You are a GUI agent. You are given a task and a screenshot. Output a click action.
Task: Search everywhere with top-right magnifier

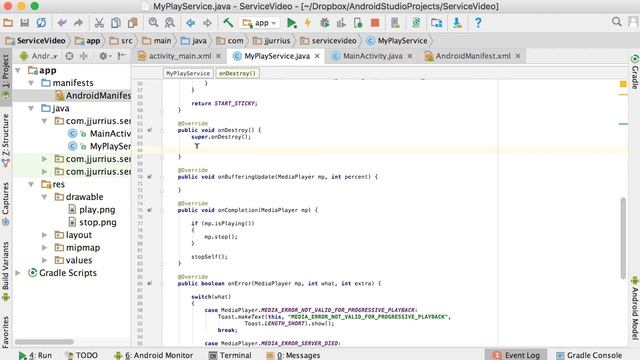pyautogui.click(x=617, y=22)
